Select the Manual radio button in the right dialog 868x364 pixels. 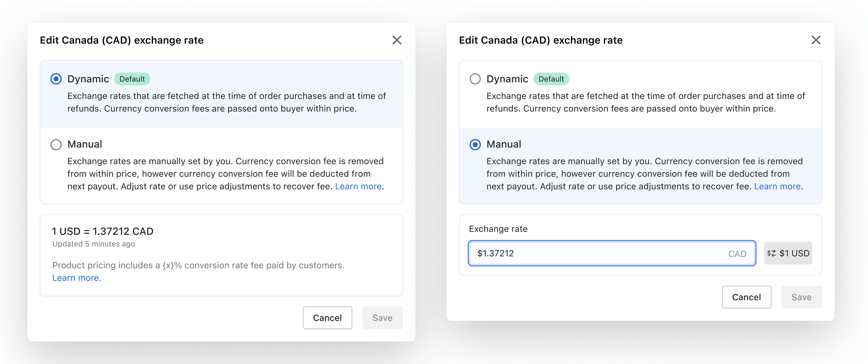point(475,144)
